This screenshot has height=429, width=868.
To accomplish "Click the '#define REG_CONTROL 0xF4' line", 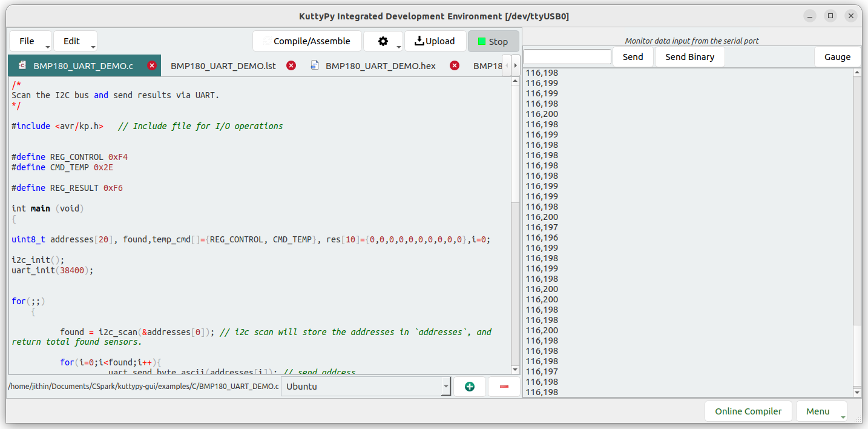I will 70,157.
